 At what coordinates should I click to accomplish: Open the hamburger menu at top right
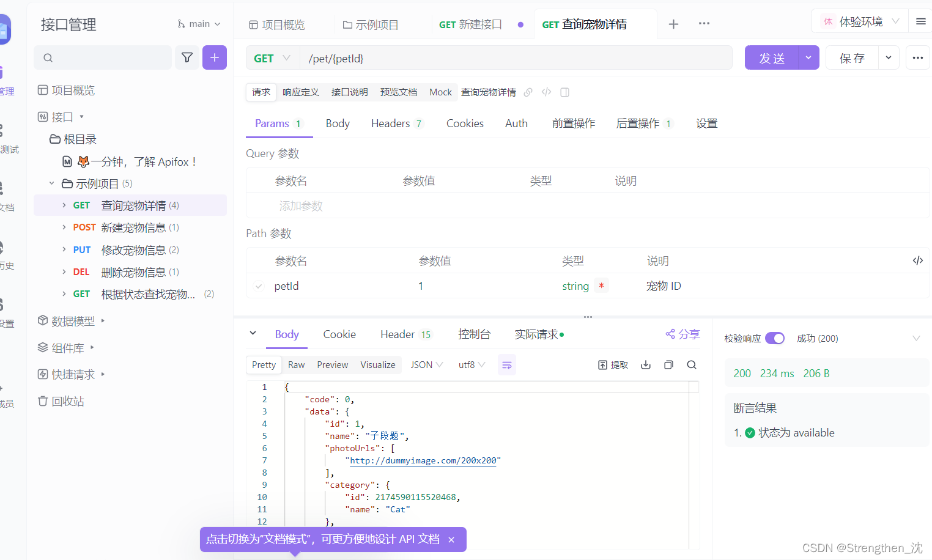point(920,21)
